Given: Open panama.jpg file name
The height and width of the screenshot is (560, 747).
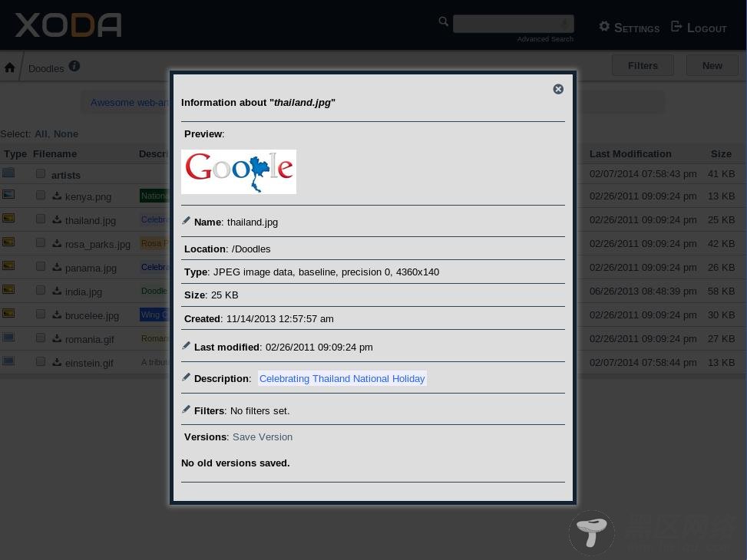Looking at the screenshot, I should tap(91, 268).
